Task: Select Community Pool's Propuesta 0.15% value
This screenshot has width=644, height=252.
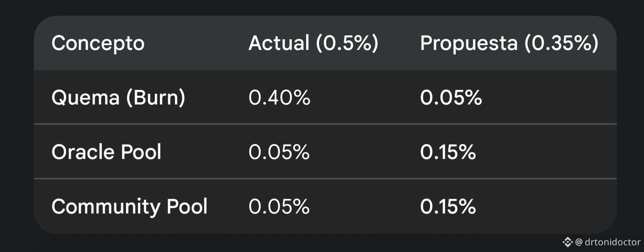Action: (448, 207)
